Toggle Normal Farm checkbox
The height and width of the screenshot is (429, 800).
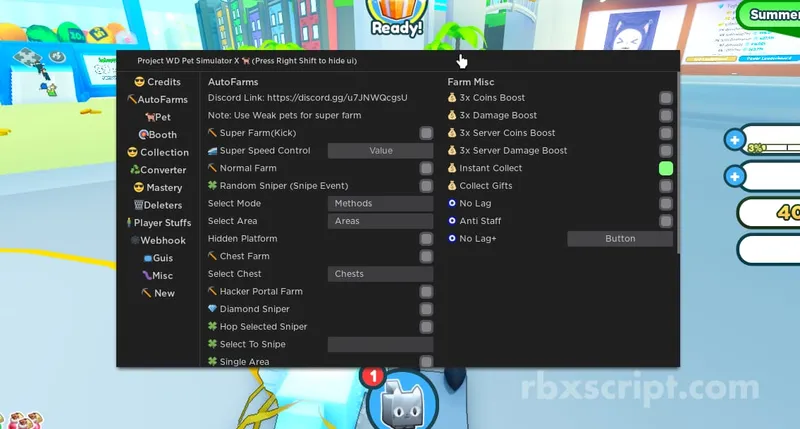click(426, 168)
